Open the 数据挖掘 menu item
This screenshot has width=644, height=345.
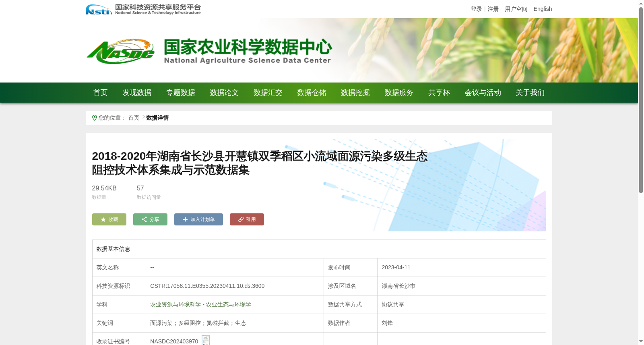point(355,93)
